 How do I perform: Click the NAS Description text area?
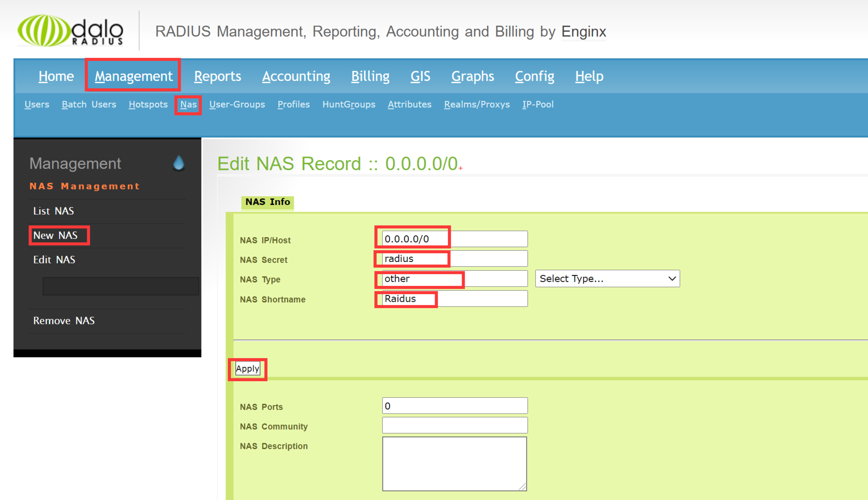pos(454,463)
